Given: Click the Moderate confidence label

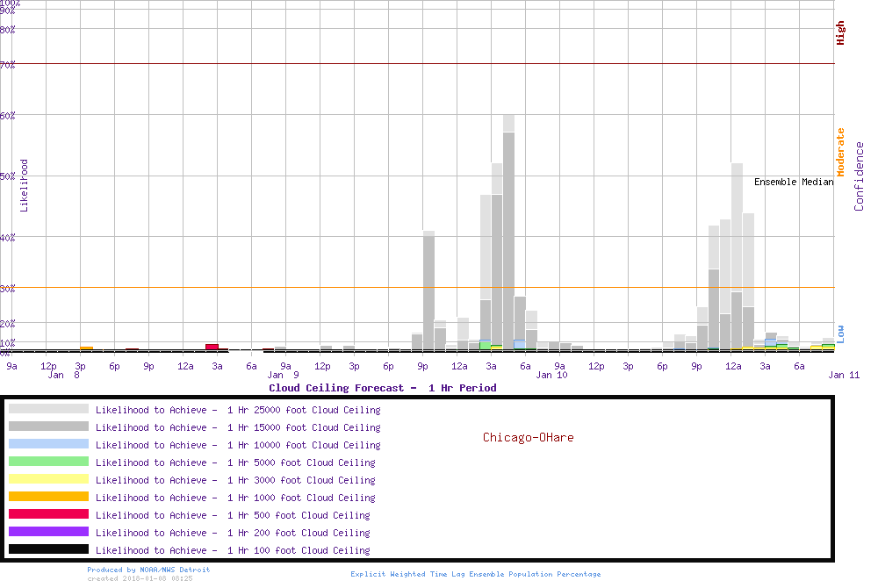Looking at the screenshot, I should (840, 153).
